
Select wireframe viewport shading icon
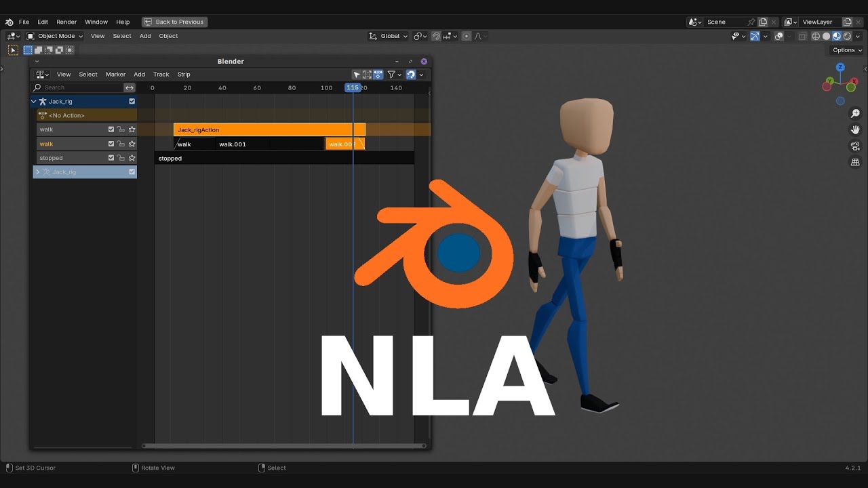pyautogui.click(x=816, y=37)
